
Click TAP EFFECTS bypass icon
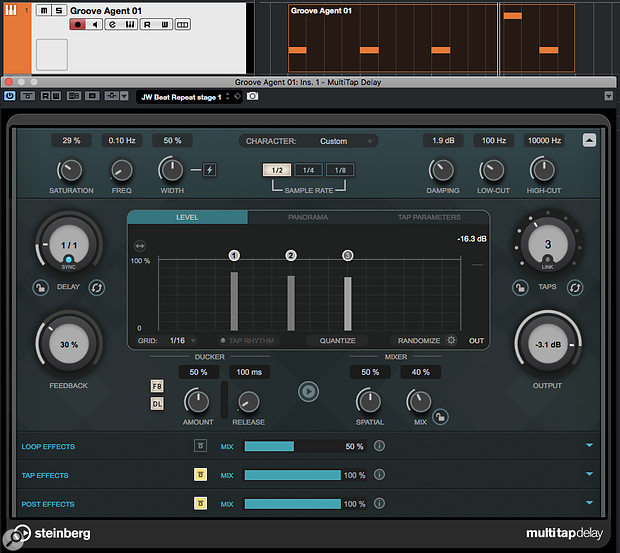pos(200,474)
